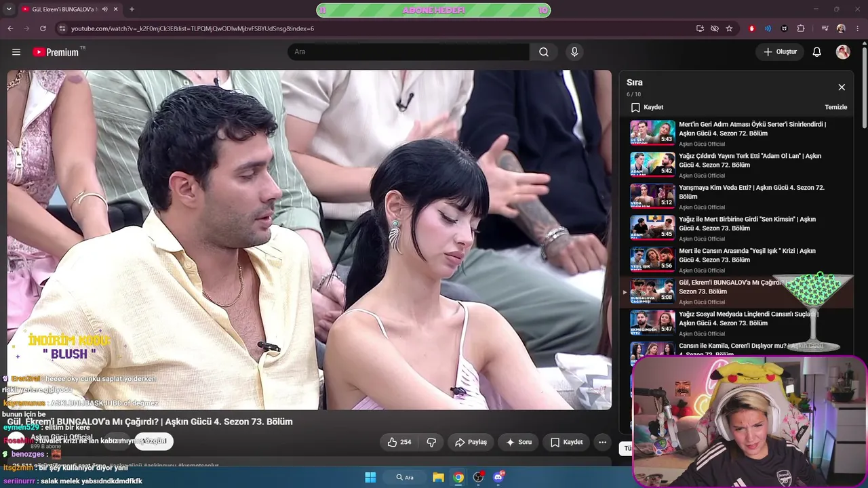
Task: Close the Sıra queue panel
Action: click(842, 87)
